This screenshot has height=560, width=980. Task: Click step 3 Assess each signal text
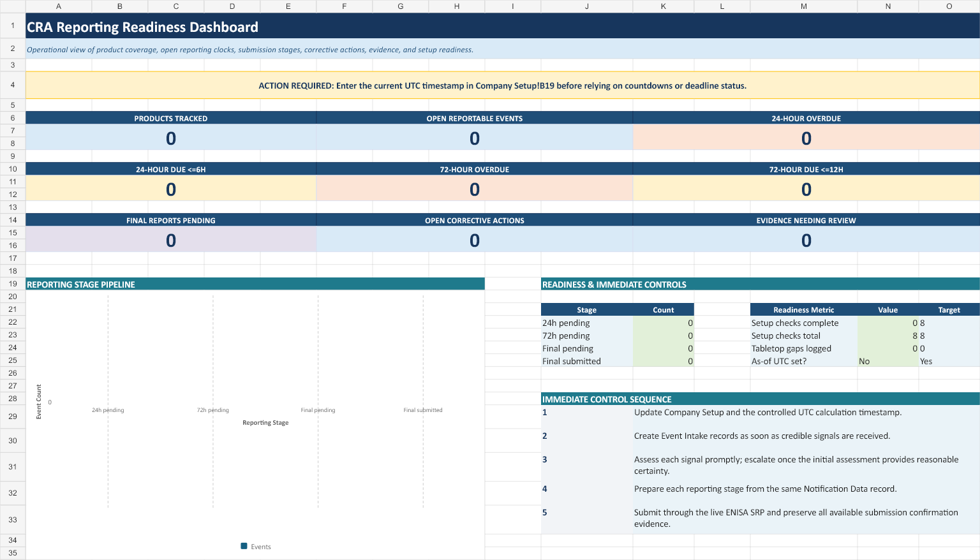[x=796, y=465]
